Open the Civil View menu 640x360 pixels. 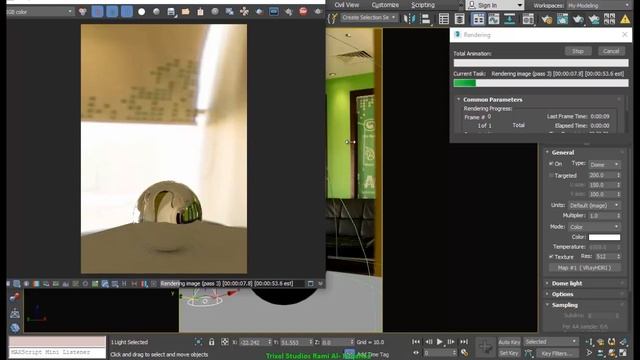[x=347, y=5]
